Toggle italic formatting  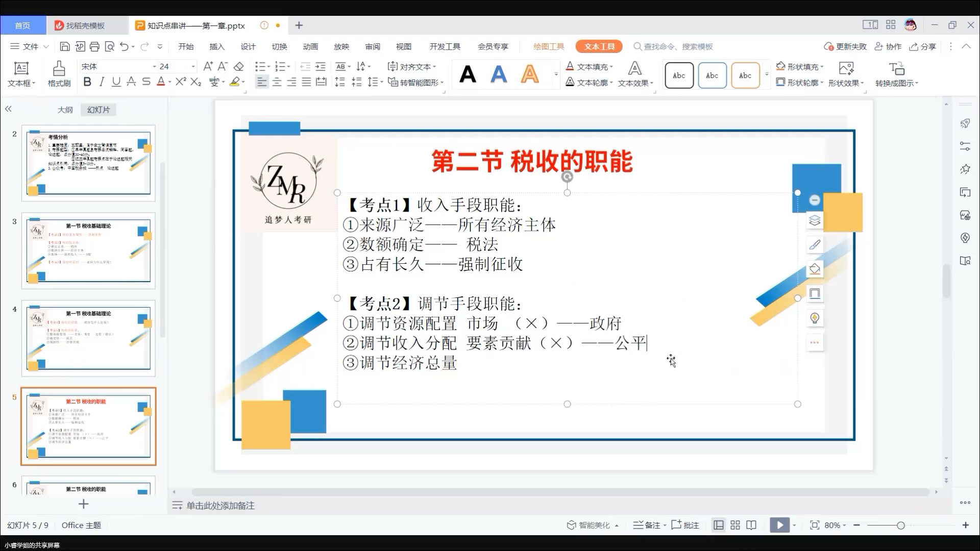(x=101, y=82)
